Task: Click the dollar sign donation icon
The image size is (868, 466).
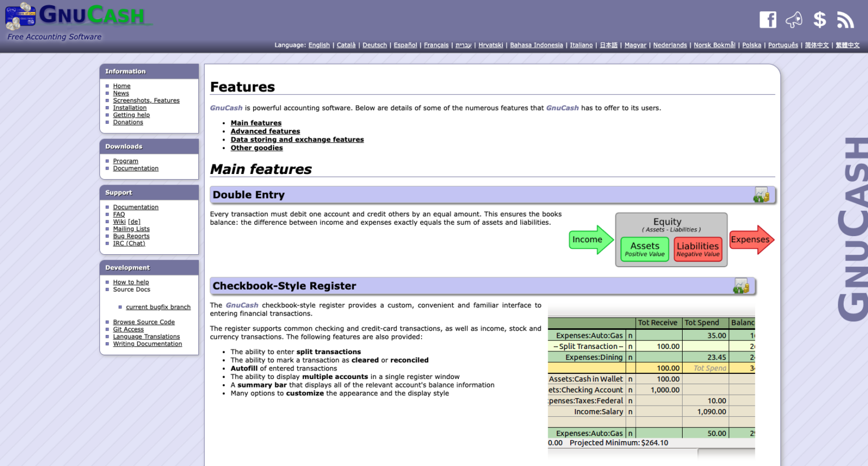Action: pyautogui.click(x=819, y=19)
